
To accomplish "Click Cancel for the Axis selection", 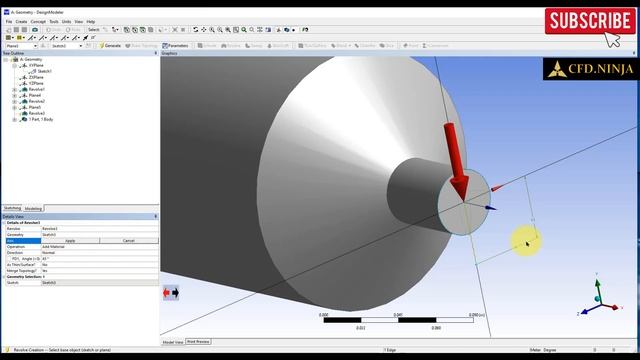I will click(129, 241).
